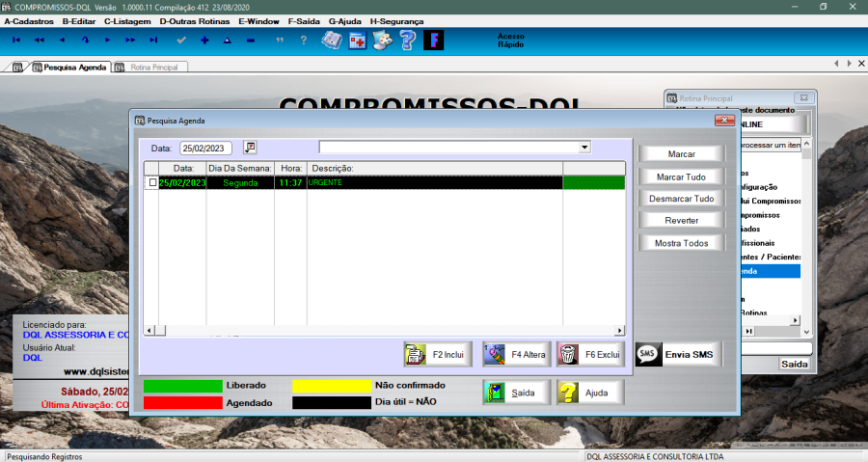The image size is (868, 462).
Task: Click the green Liberado color legend
Action: [x=182, y=386]
